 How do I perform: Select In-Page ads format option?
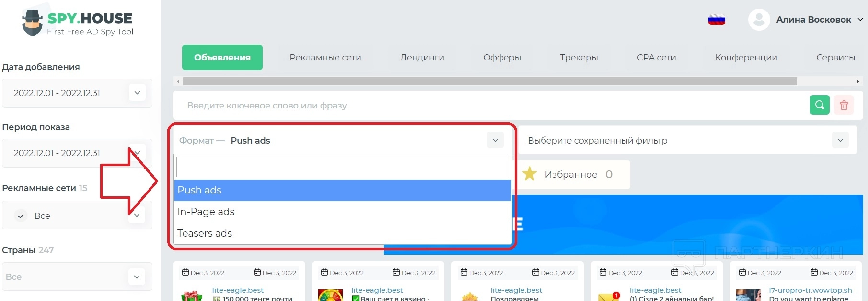pos(342,212)
